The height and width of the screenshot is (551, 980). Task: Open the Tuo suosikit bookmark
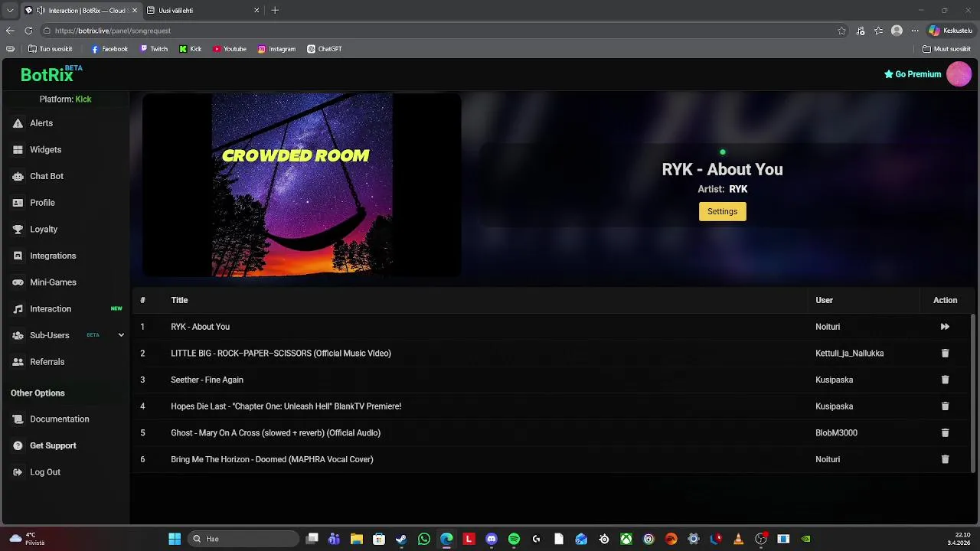[50, 49]
